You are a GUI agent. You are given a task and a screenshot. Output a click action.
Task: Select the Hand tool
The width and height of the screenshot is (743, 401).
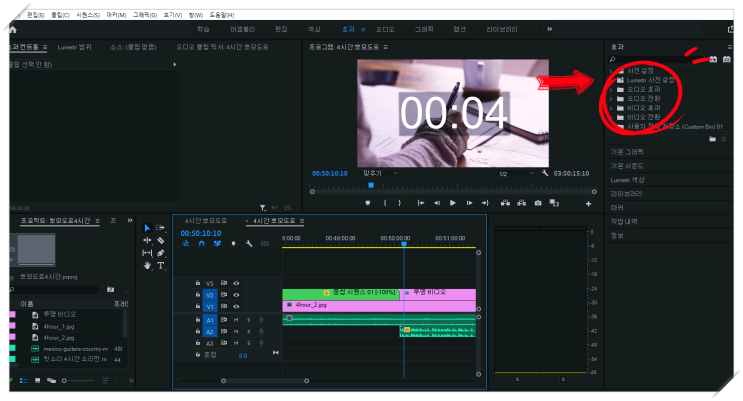[x=147, y=265]
